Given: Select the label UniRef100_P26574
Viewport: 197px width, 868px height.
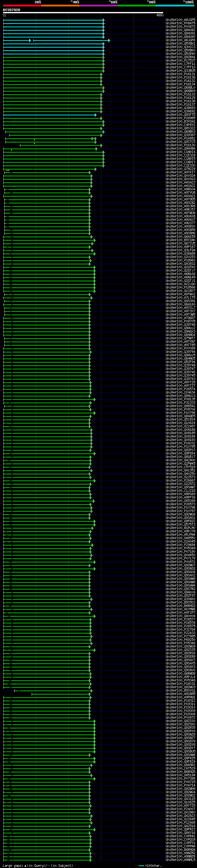Looking at the screenshot, I should (x=180, y=389).
